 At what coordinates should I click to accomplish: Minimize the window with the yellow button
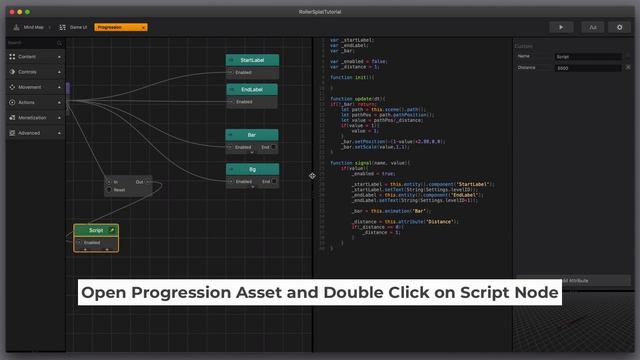[20, 12]
